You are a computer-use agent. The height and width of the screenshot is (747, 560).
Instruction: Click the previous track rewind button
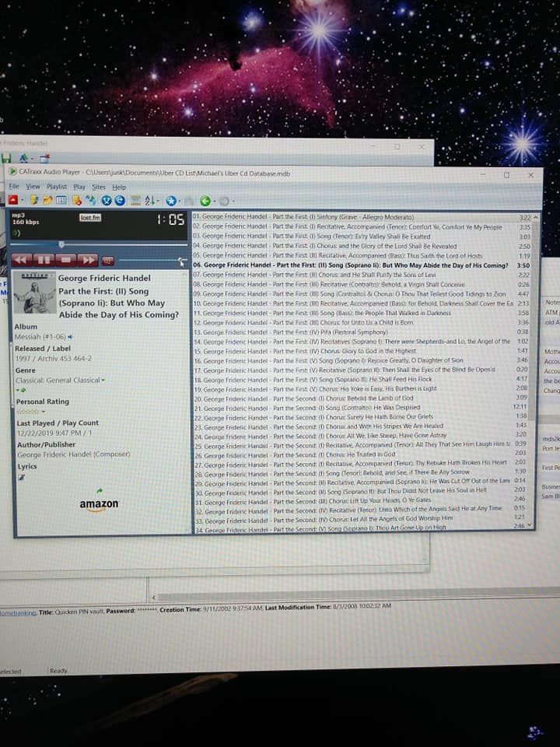(23, 259)
